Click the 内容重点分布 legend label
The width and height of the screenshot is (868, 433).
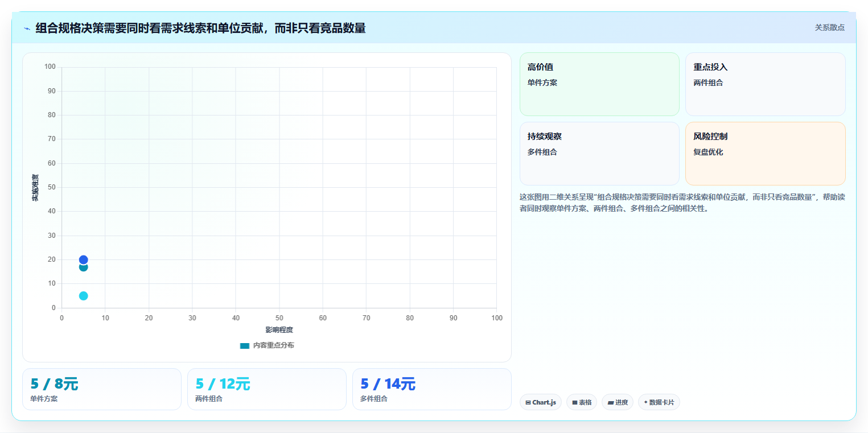tap(274, 345)
